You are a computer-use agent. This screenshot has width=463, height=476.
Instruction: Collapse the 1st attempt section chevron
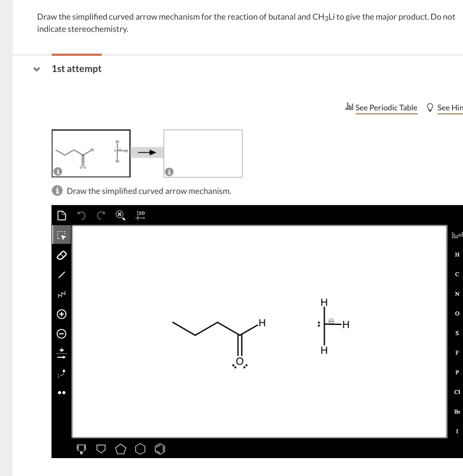(37, 69)
